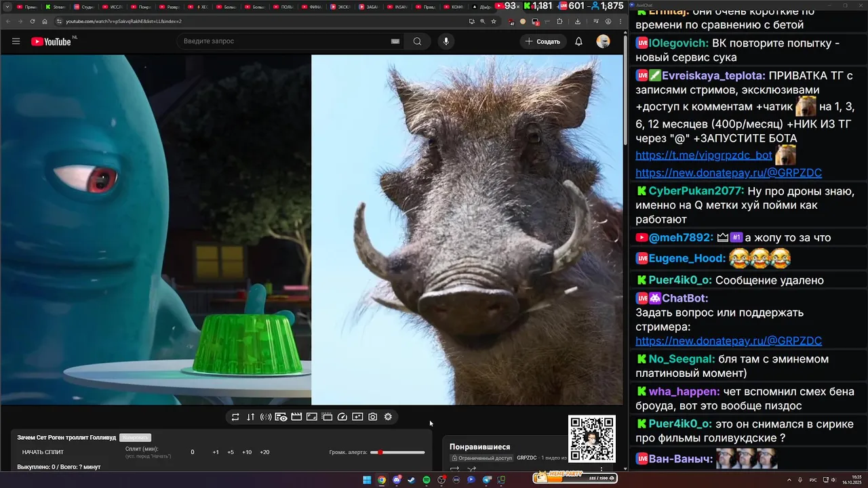Open the YouTube account avatar menu
Screen dimensions: 868x488
click(x=603, y=41)
